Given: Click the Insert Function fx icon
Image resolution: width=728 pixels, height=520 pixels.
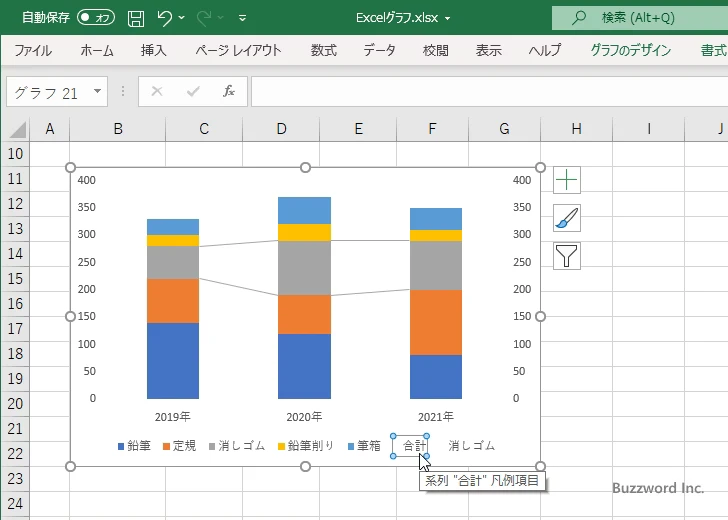Looking at the screenshot, I should (x=229, y=91).
